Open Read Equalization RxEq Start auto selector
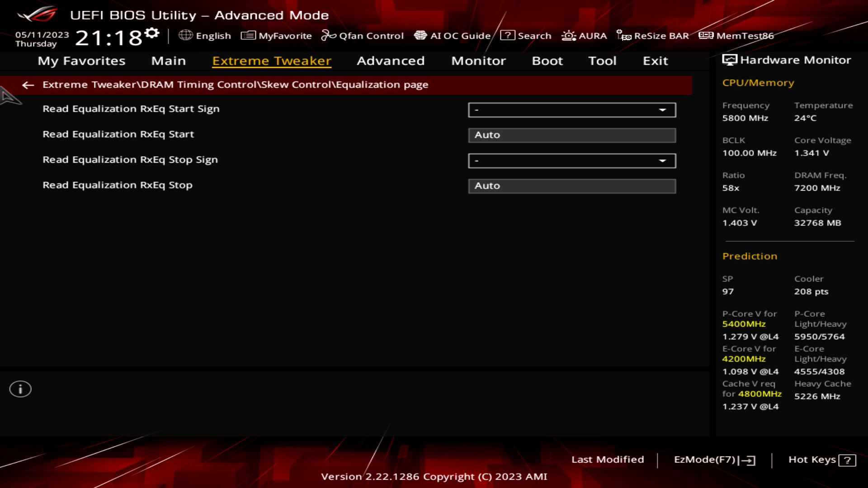Image resolution: width=868 pixels, height=488 pixels. pyautogui.click(x=571, y=135)
